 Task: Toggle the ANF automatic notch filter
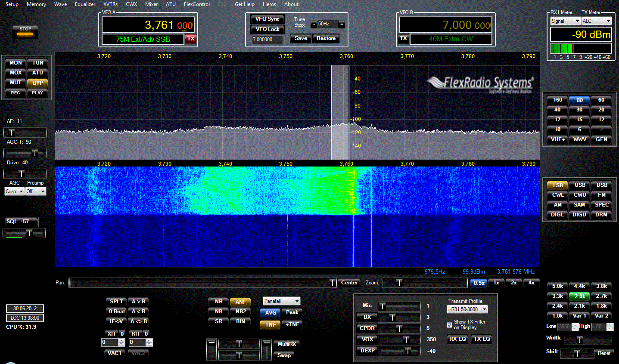point(240,302)
